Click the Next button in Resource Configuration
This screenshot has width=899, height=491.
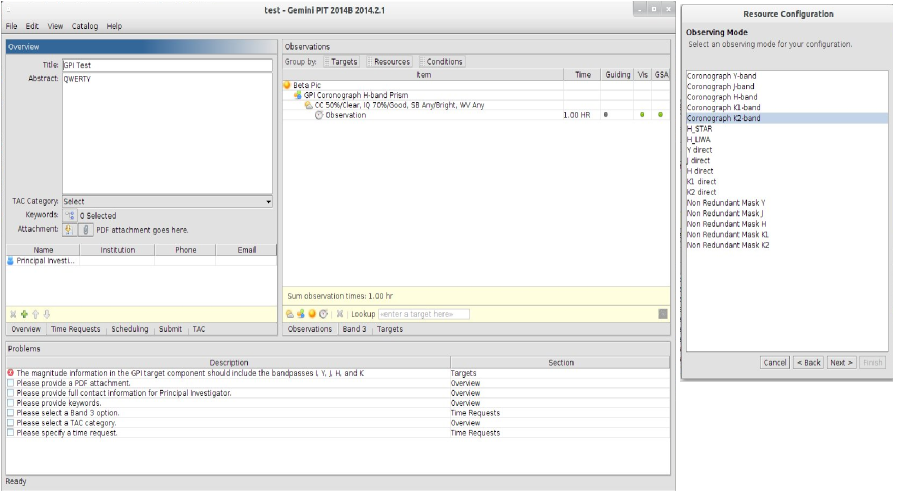[x=841, y=362]
